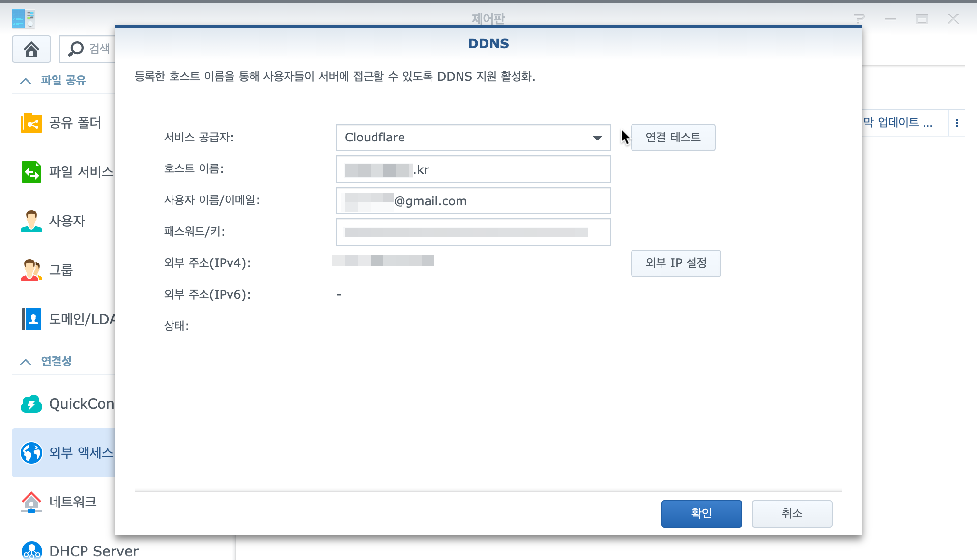Open the Shared Folder (공유 폴더) icon
This screenshot has height=560, width=977.
click(x=31, y=123)
